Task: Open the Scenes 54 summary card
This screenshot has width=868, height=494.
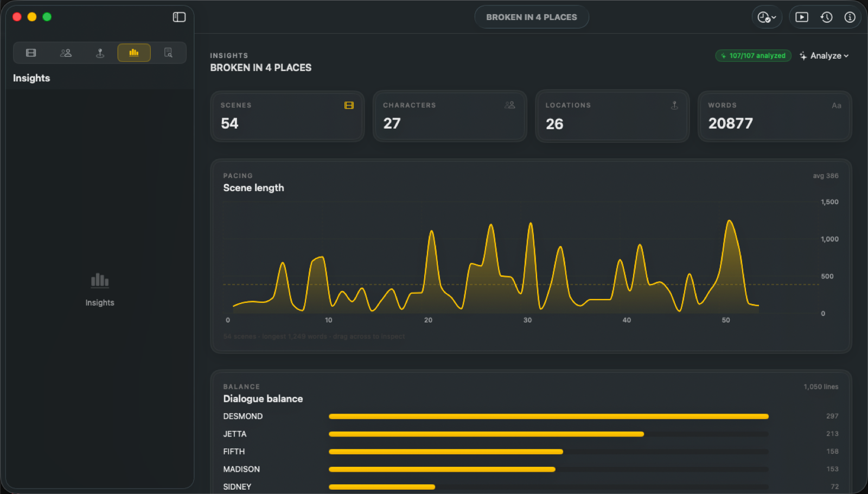Action: [x=288, y=116]
